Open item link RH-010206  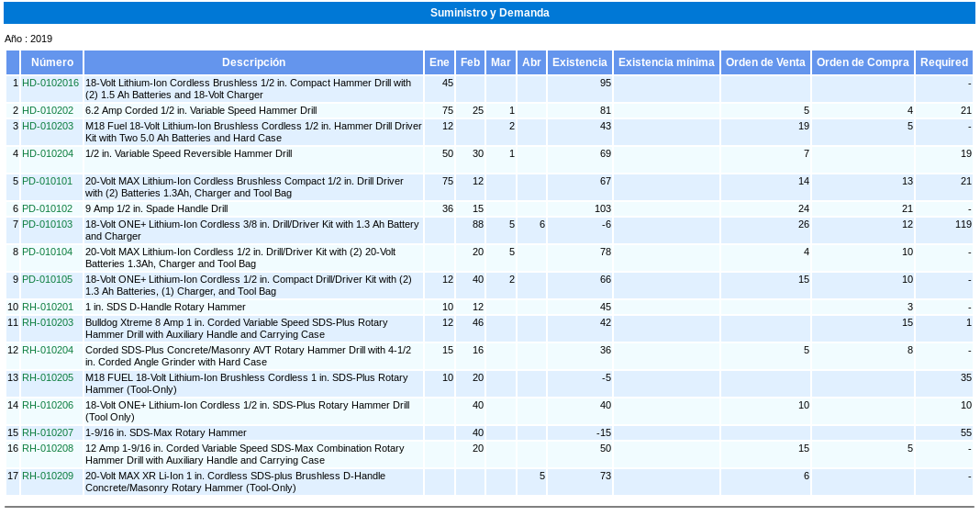[48, 405]
